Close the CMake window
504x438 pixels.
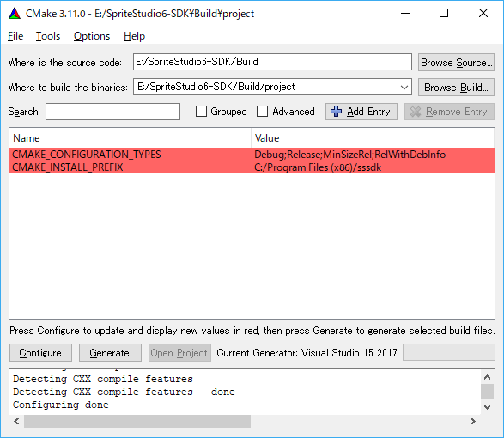pyautogui.click(x=483, y=14)
